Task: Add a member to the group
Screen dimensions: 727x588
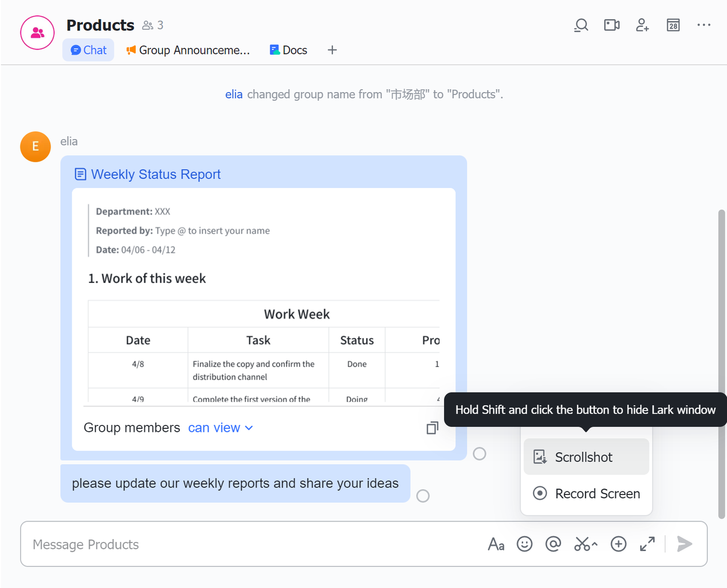Action: (x=642, y=25)
